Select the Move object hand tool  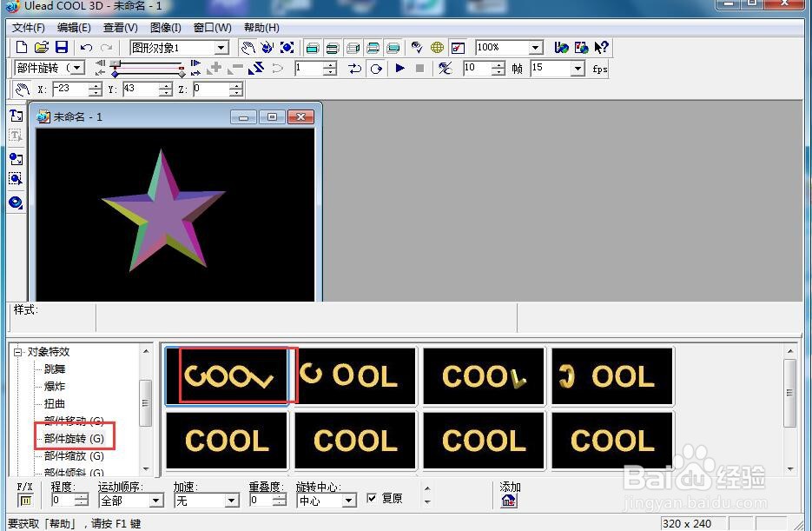click(x=248, y=48)
